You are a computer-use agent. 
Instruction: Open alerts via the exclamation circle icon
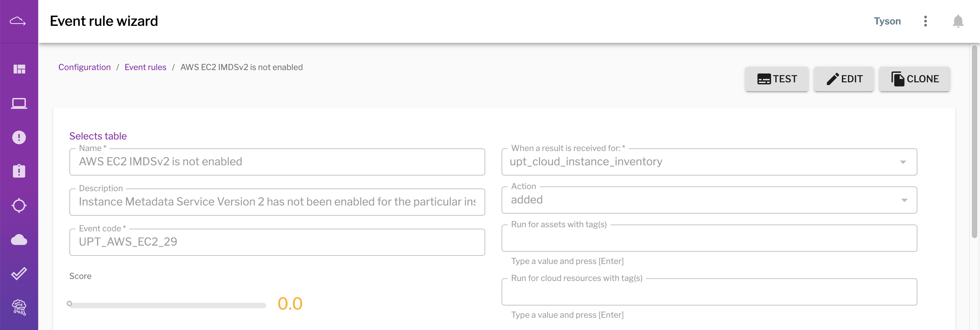pos(19,137)
